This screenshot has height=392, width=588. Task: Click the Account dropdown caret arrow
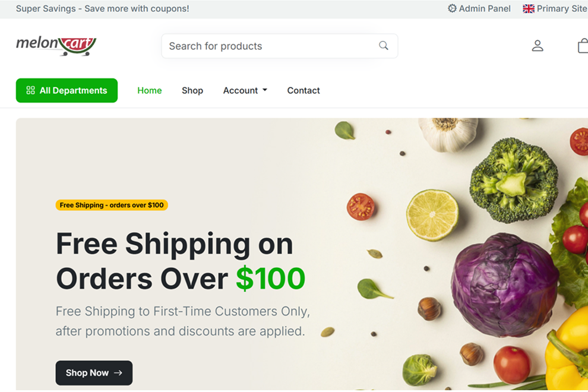pos(265,90)
